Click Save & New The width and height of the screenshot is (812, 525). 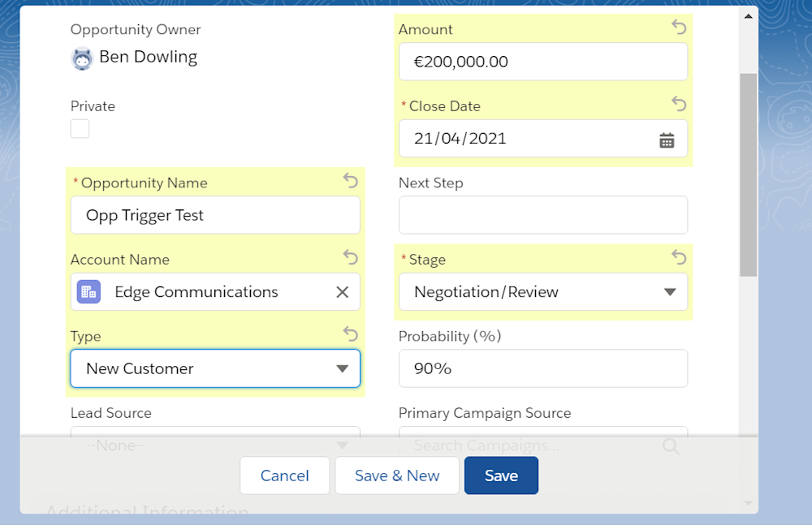pos(396,476)
